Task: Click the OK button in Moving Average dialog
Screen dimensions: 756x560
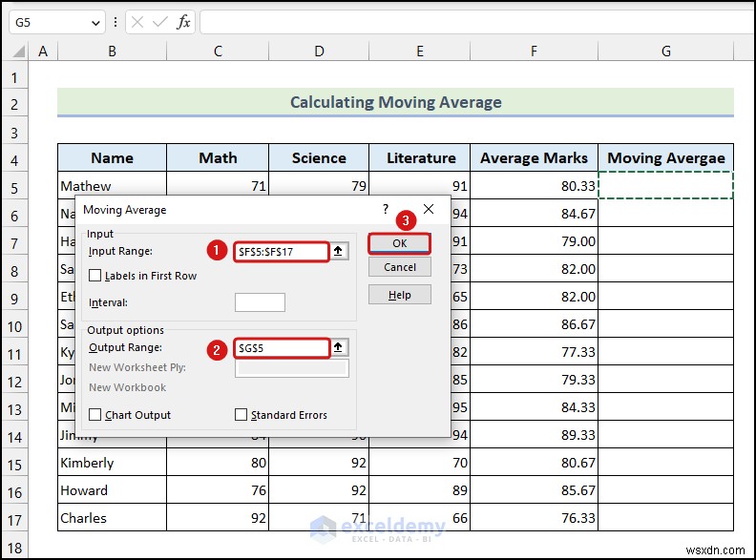Action: 399,243
